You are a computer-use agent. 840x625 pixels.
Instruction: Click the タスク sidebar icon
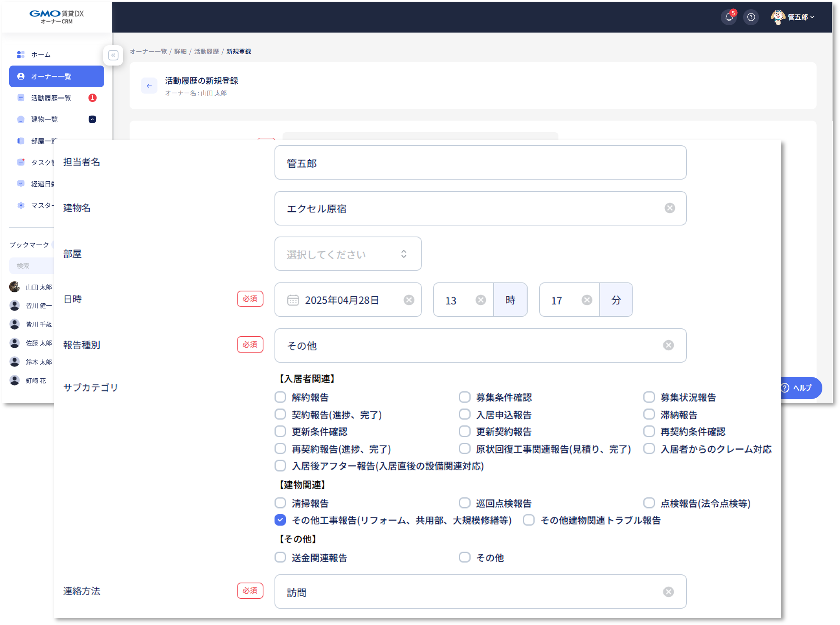point(21,162)
